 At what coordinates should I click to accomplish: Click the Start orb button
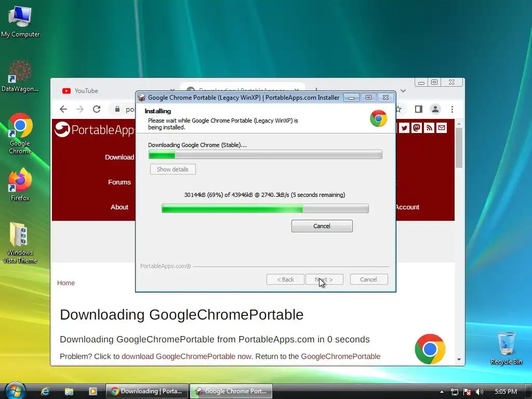(15, 391)
